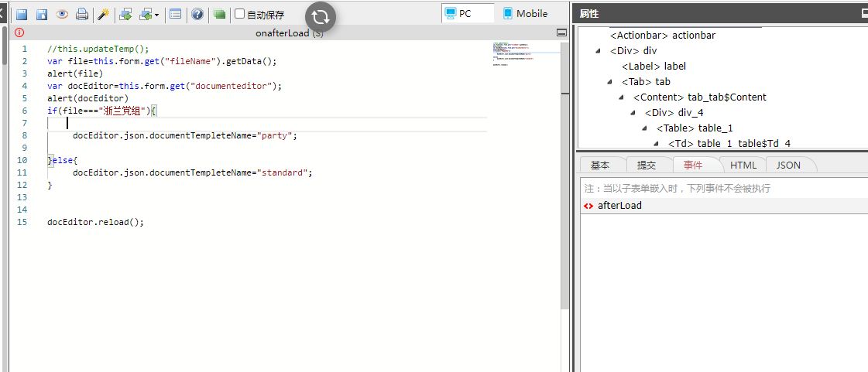
Task: Open the import dropdown arrow
Action: click(156, 15)
